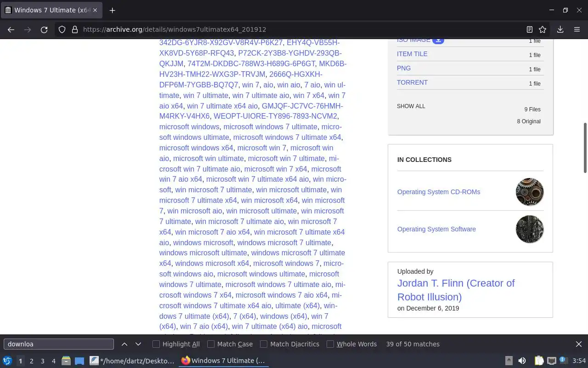The image size is (588, 368).
Task: Jump to the next find match
Action: (x=138, y=344)
